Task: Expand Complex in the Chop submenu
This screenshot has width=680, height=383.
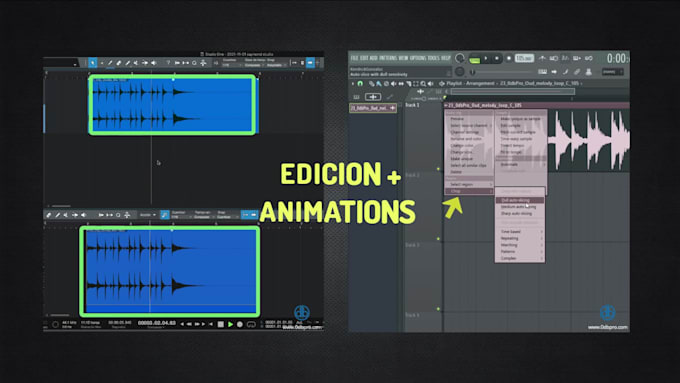Action: [x=520, y=258]
